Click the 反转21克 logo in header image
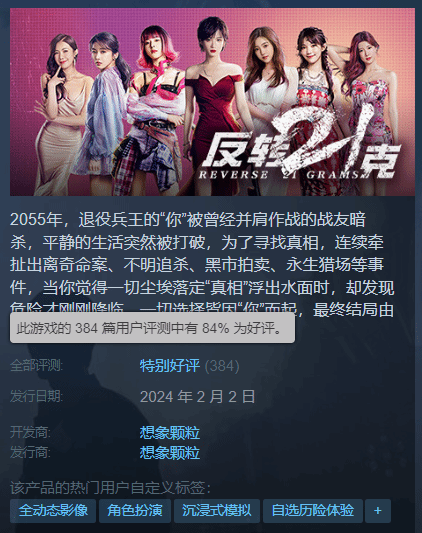Screen dimensions: 422x533 click(x=301, y=146)
